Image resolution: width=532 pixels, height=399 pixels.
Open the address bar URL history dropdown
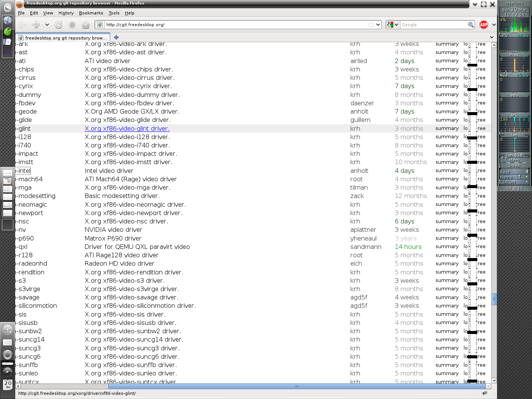378,25
